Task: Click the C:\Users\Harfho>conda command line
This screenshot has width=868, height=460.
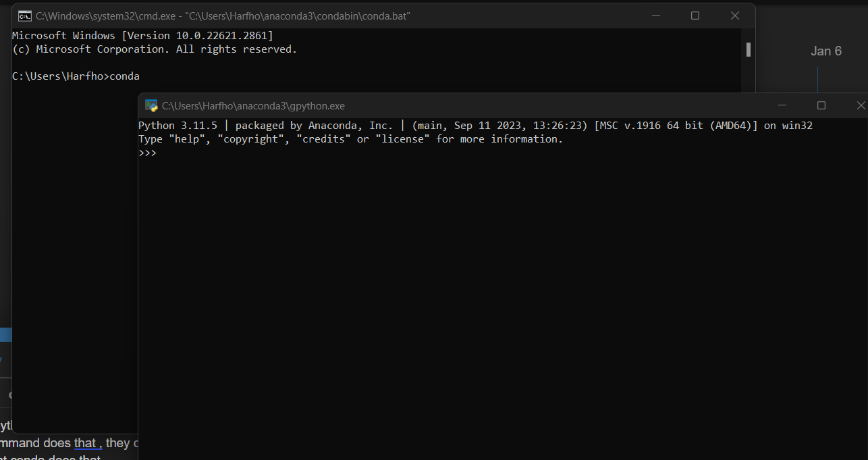Action: coord(76,76)
